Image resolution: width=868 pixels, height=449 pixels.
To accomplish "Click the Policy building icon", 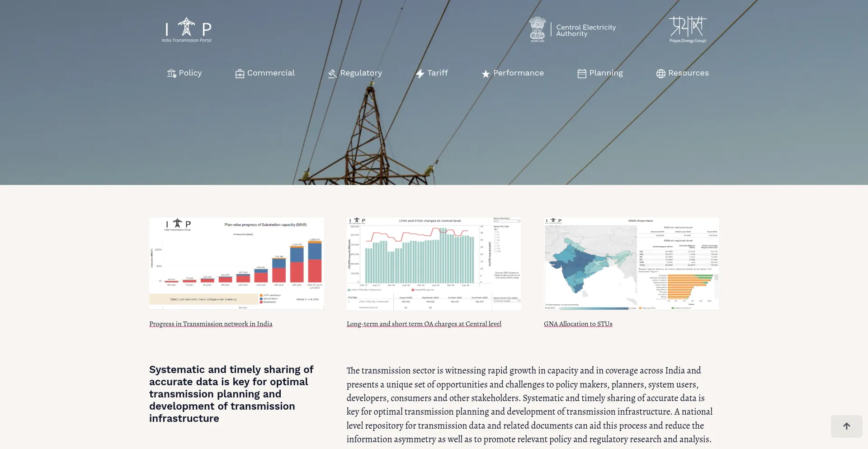I will pyautogui.click(x=171, y=73).
